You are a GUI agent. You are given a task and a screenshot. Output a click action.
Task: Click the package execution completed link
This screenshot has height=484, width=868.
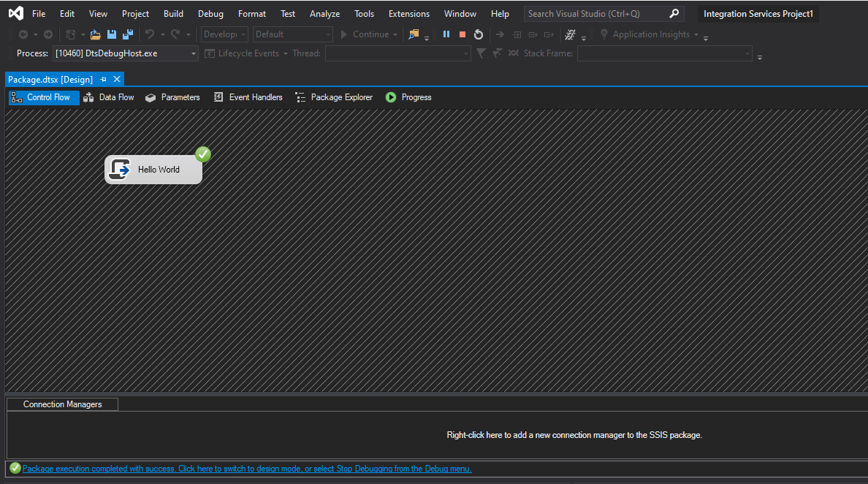pyautogui.click(x=247, y=469)
